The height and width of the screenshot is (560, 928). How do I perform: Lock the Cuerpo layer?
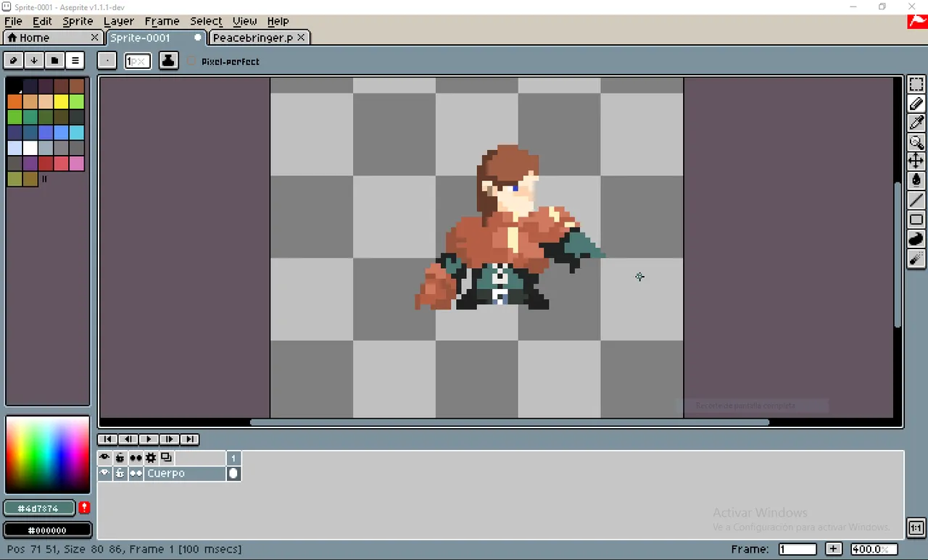[120, 473]
